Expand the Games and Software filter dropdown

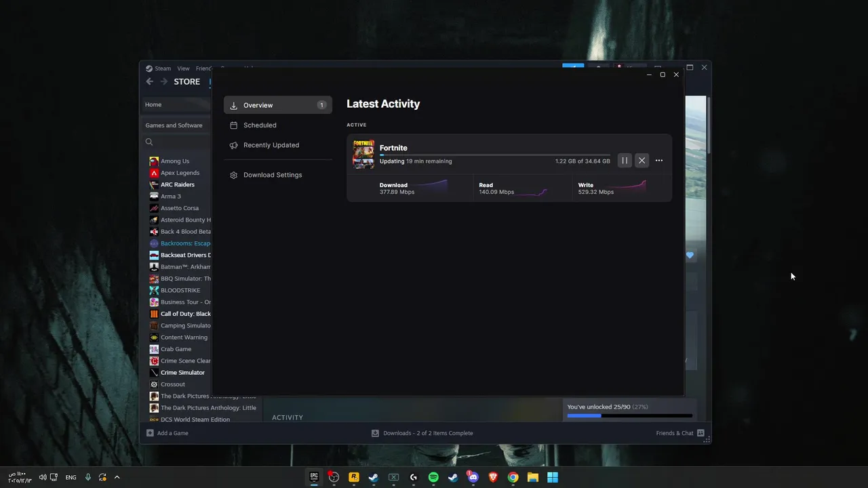click(x=177, y=125)
